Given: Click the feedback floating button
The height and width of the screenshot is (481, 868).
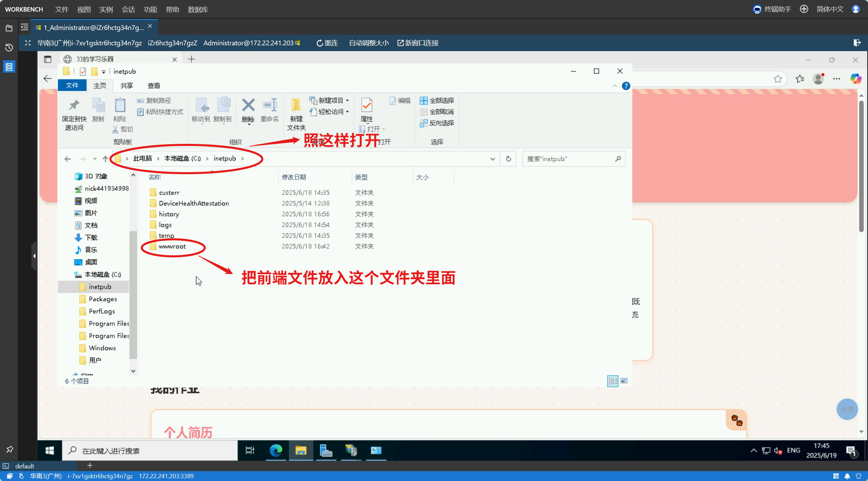Looking at the screenshot, I should tap(847, 409).
